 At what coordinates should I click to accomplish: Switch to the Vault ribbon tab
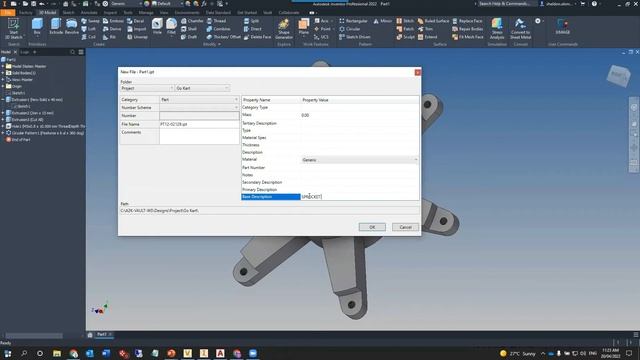tap(267, 13)
